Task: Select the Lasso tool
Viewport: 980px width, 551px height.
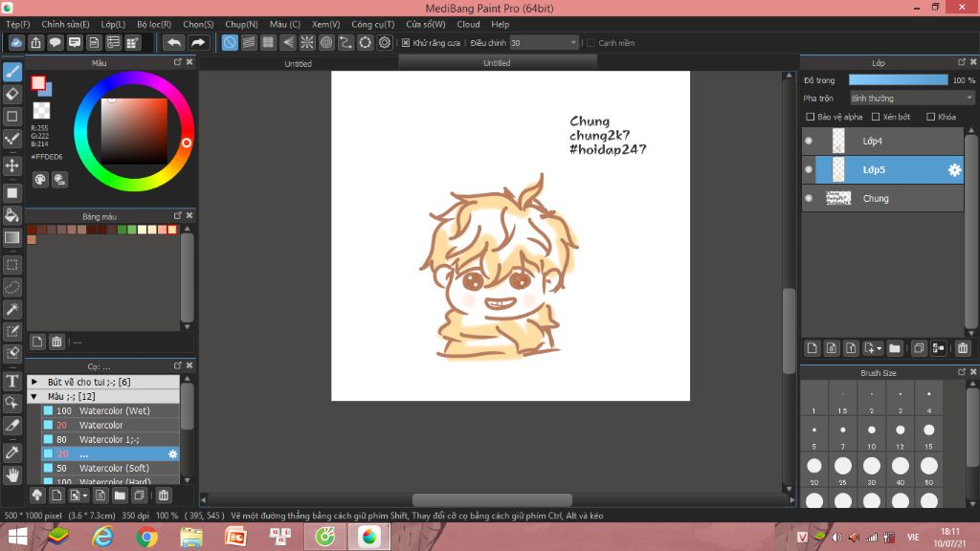Action: click(x=11, y=287)
